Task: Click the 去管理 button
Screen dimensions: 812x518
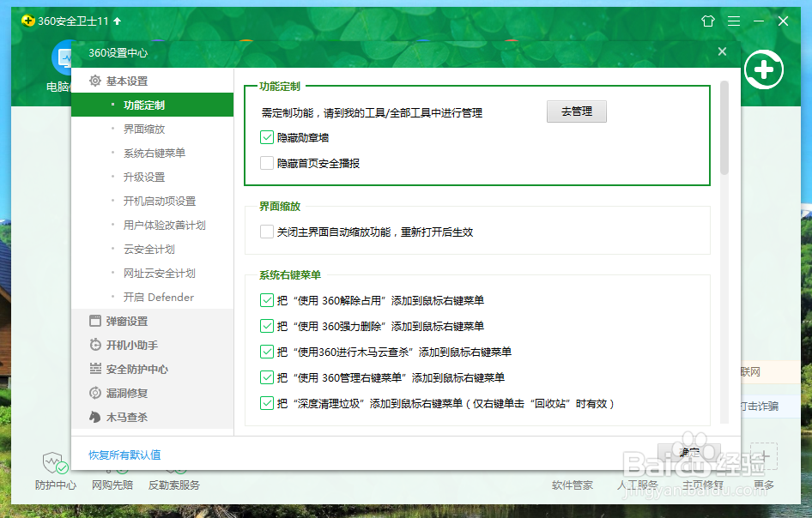Action: [x=576, y=111]
